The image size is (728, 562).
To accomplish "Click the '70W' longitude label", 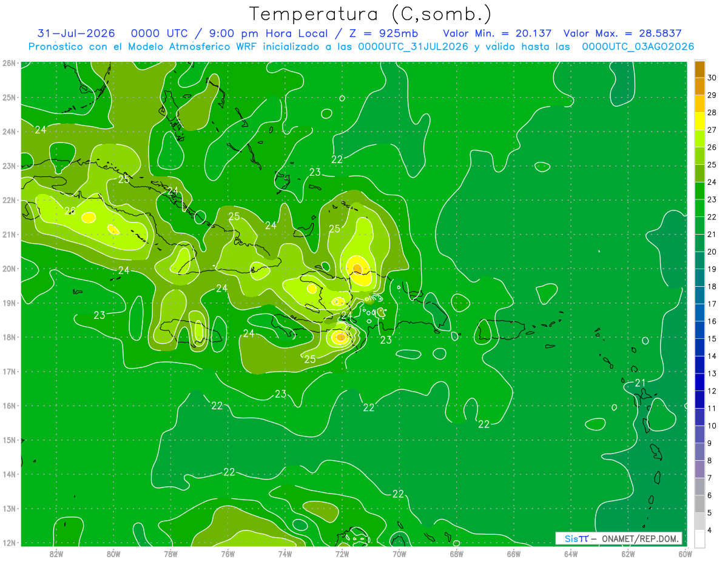I will [399, 554].
